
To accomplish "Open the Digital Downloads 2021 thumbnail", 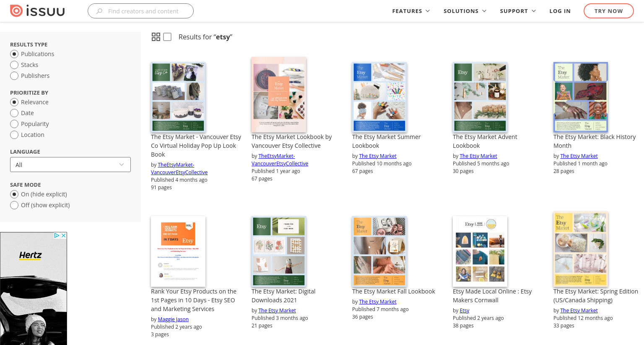I will point(279,251).
